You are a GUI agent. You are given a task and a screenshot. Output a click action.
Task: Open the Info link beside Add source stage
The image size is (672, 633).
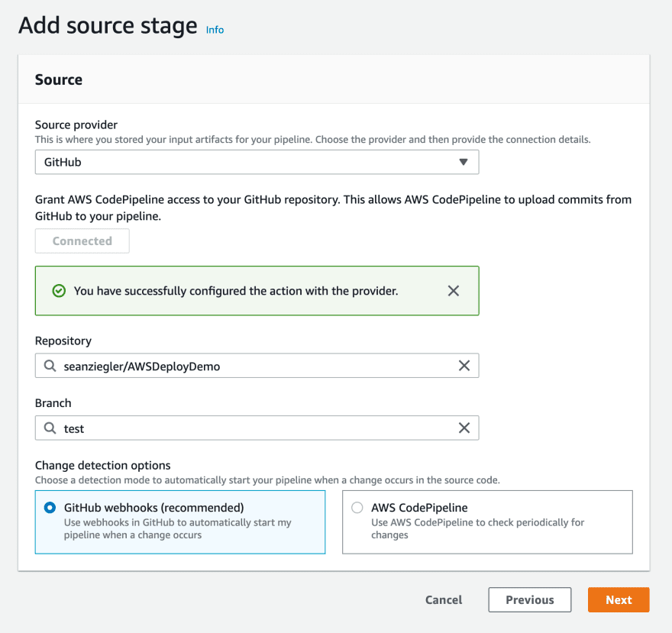point(215,30)
